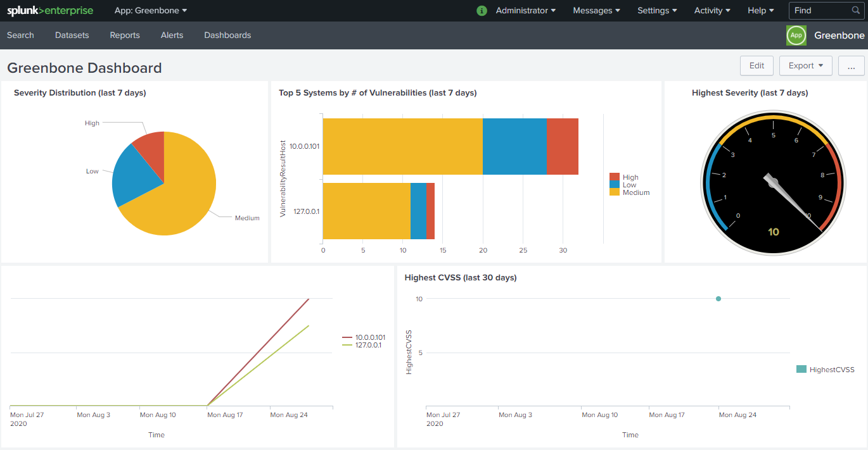Open the Administrator dropdown menu

[x=525, y=11]
